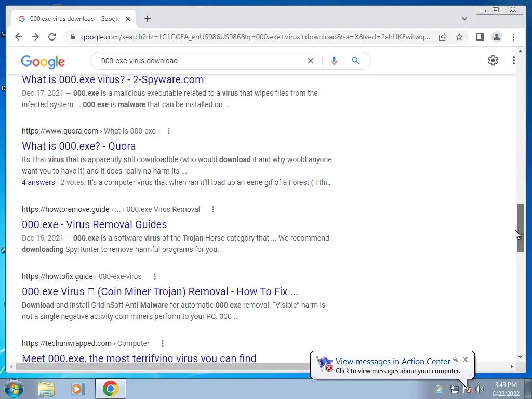Screen dimensions: 532x399
Task: Open 'View messages in Action Center' notification
Action: point(393,362)
